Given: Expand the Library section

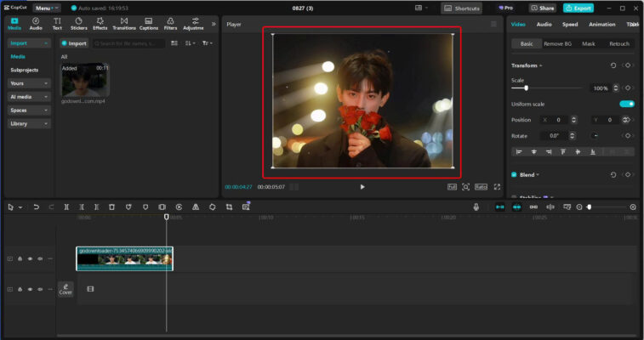Looking at the screenshot, I should (29, 123).
